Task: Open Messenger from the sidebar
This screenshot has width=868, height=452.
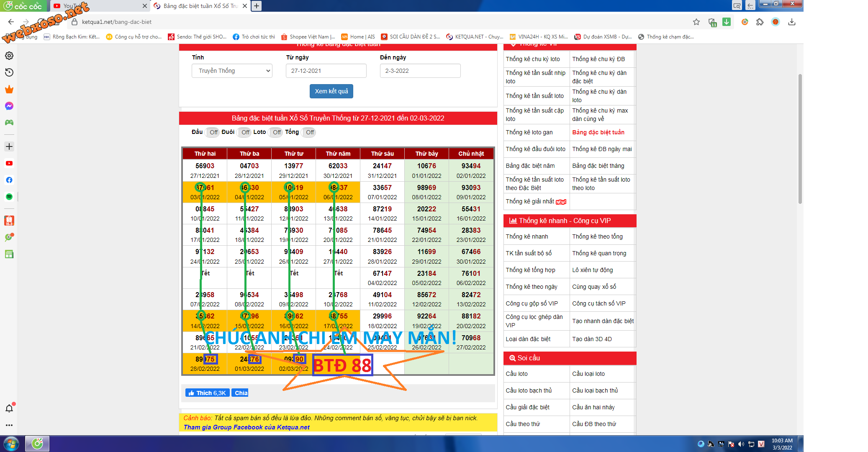Action: tap(9, 106)
